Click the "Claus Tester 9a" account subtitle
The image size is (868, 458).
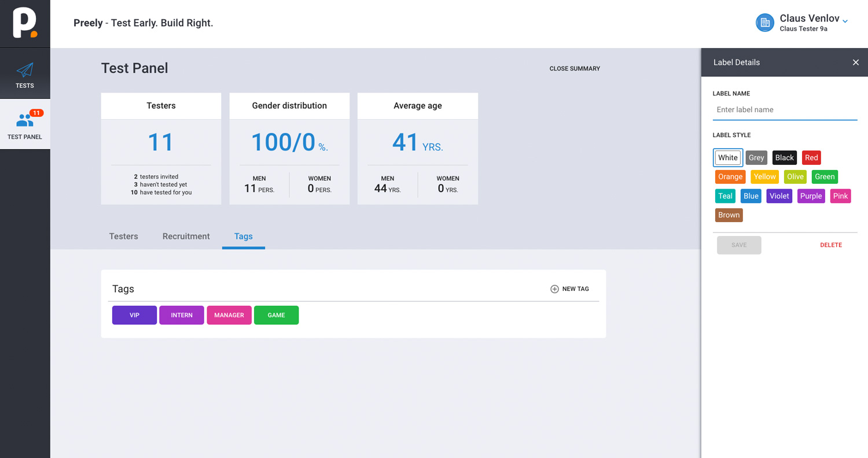pos(803,29)
